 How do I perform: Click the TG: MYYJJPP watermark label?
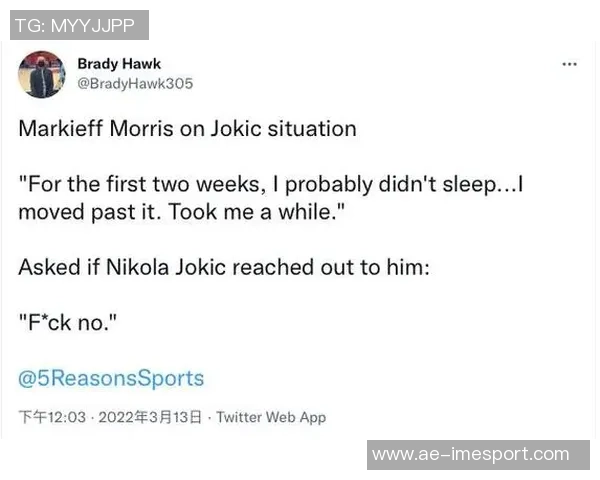(79, 24)
